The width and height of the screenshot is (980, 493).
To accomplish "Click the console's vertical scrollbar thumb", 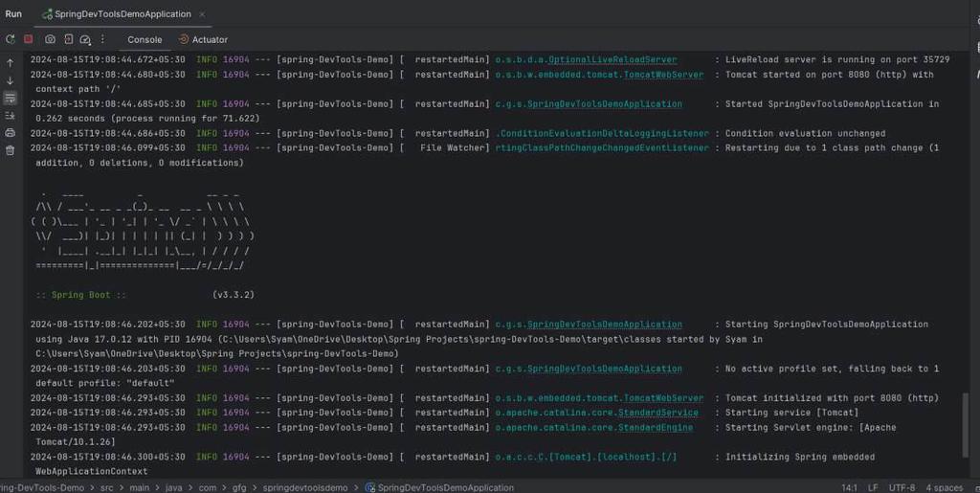I will point(968,426).
